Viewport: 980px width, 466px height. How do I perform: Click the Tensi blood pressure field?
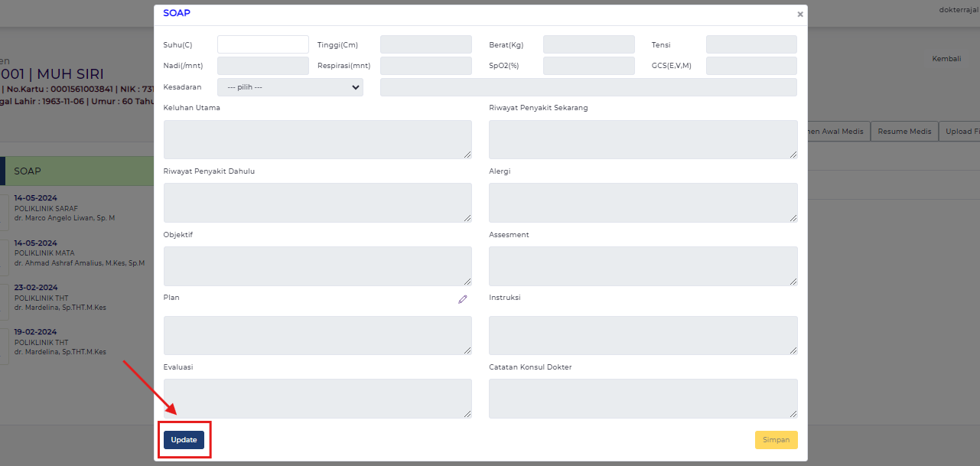click(750, 44)
